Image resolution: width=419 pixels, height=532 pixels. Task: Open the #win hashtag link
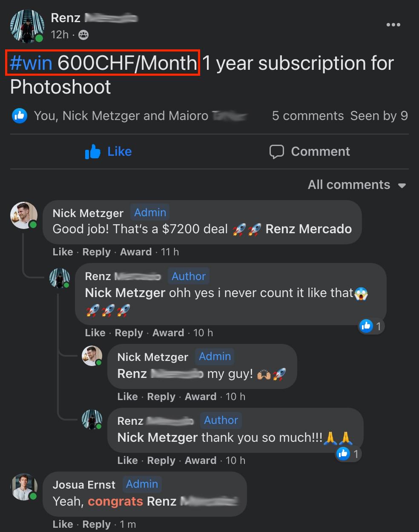click(x=31, y=63)
